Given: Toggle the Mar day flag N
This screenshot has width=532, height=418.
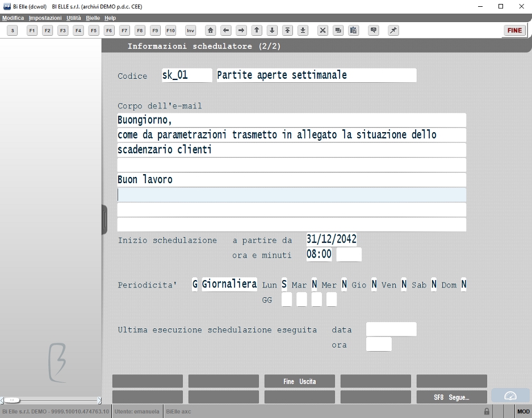Looking at the screenshot, I should [x=314, y=284].
